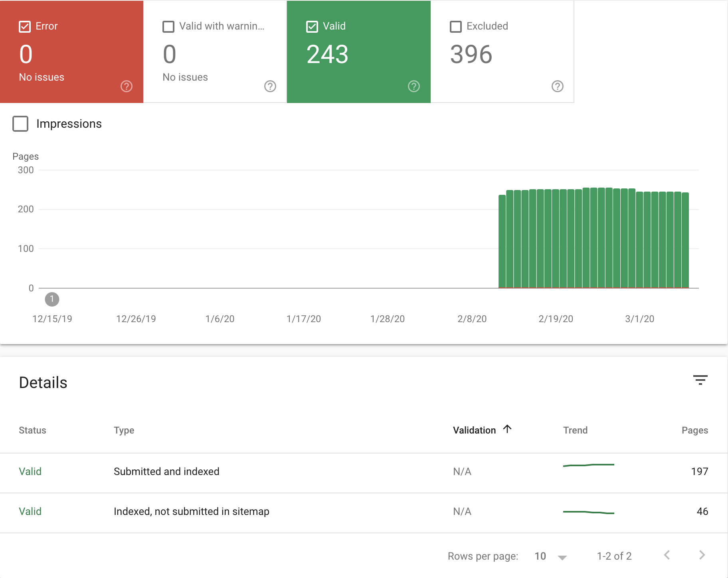Go to next page of results

pos(702,555)
